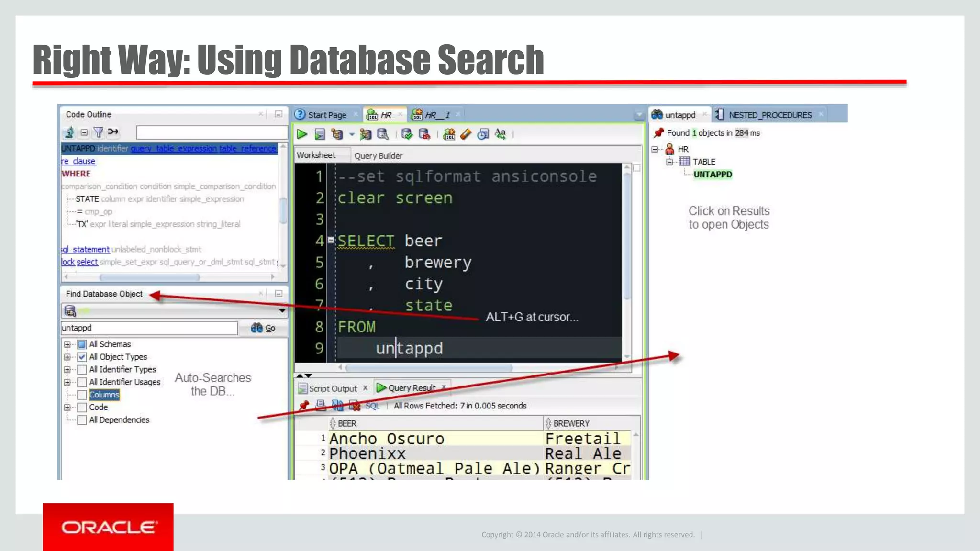Switch to the Query Builder tab
The width and height of the screenshot is (980, 551).
(x=378, y=155)
